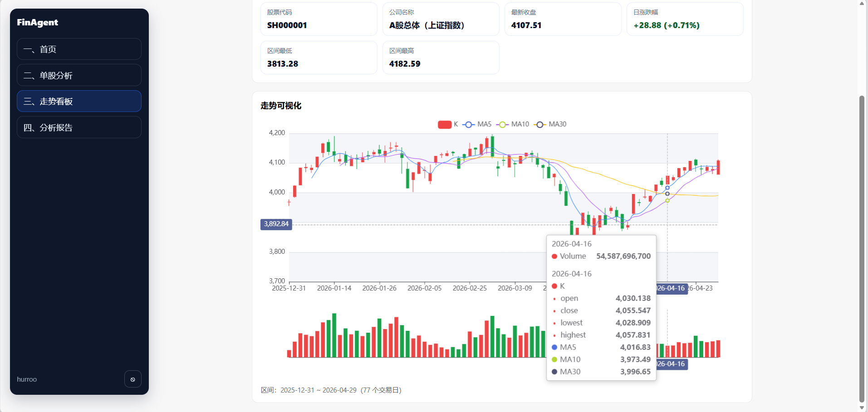The image size is (868, 412).
Task: Click the 2026-01-26 x-axis date label
Action: point(379,288)
